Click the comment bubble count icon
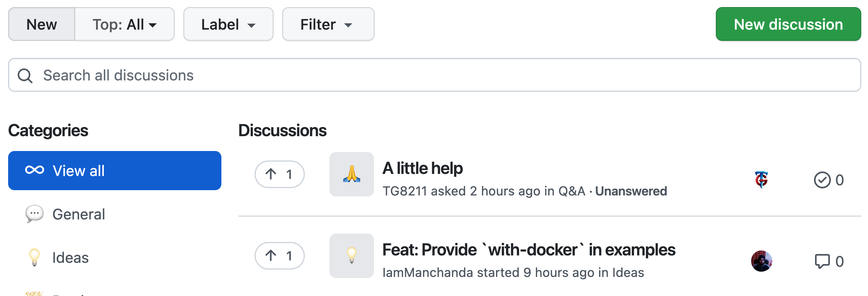 [x=822, y=261]
